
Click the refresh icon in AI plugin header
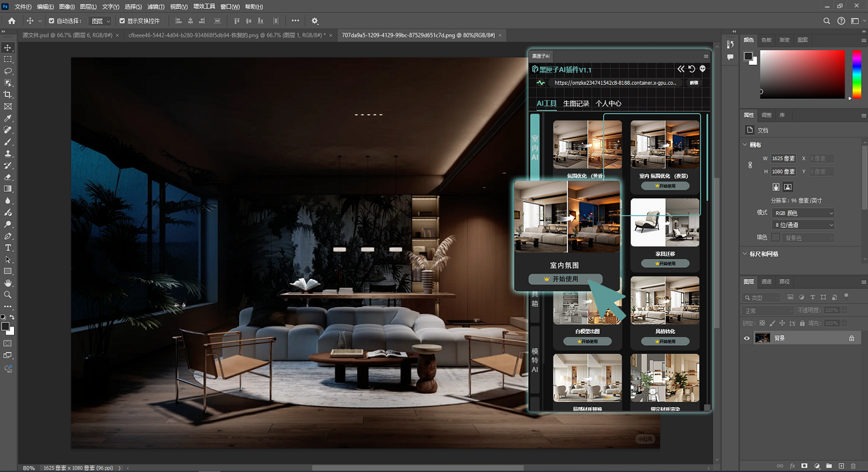692,69
